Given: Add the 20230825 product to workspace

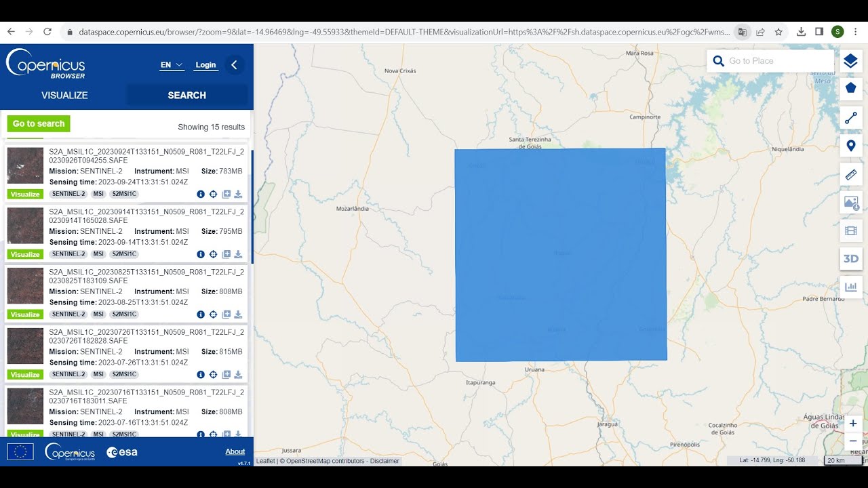Looking at the screenshot, I should (226, 314).
